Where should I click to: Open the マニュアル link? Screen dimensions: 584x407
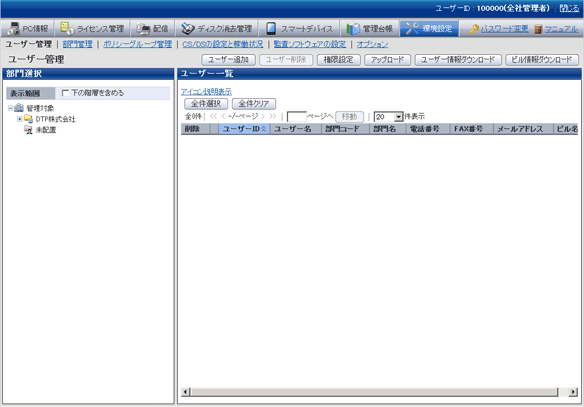(561, 29)
